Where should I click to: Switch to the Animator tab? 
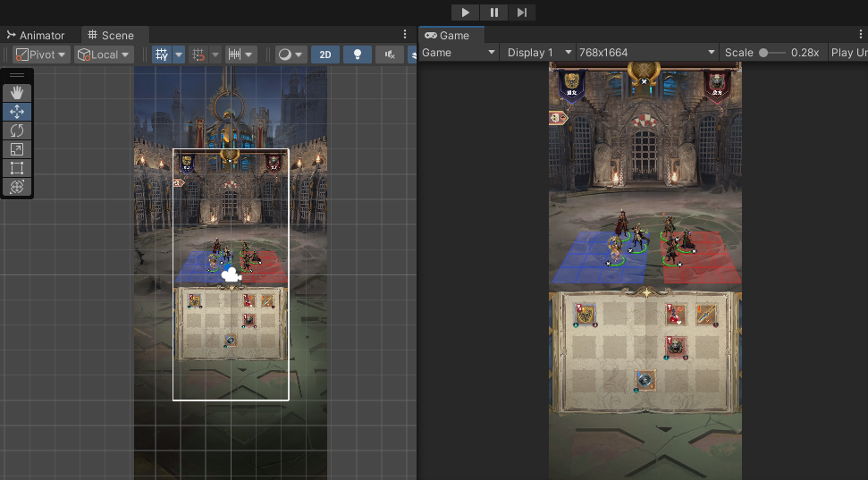(x=36, y=36)
